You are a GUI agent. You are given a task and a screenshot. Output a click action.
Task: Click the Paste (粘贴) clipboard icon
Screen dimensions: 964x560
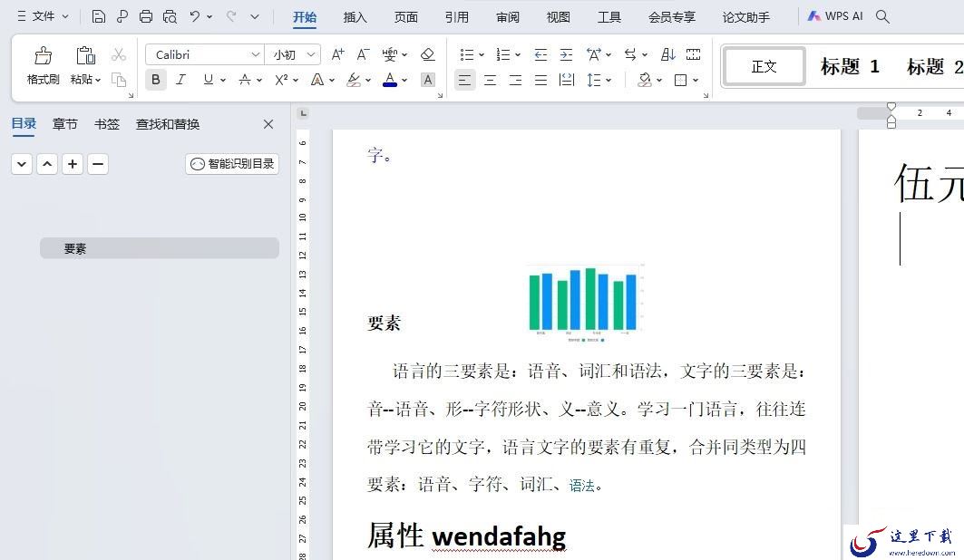85,56
